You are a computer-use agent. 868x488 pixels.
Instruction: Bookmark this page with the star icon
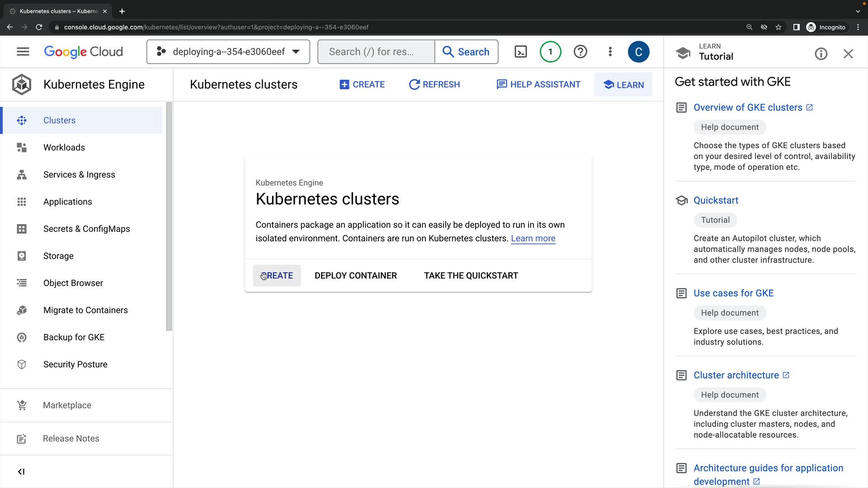[778, 27]
